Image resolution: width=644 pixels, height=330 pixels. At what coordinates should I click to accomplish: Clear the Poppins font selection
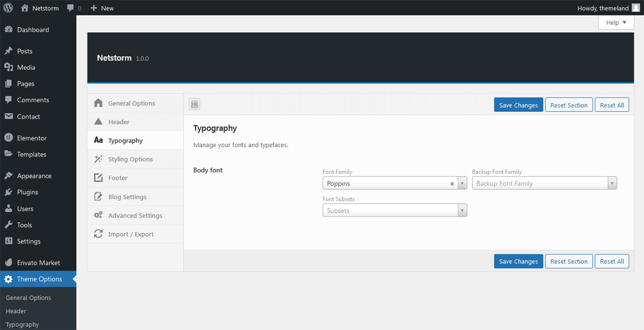click(452, 184)
